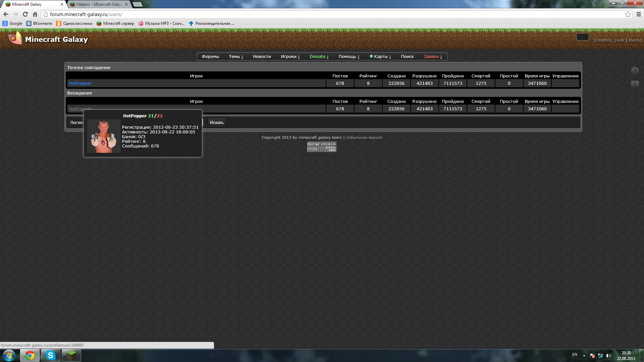This screenshot has height=362, width=644.
Task: Expand the Темы dropdown menu
Action: pos(236,56)
